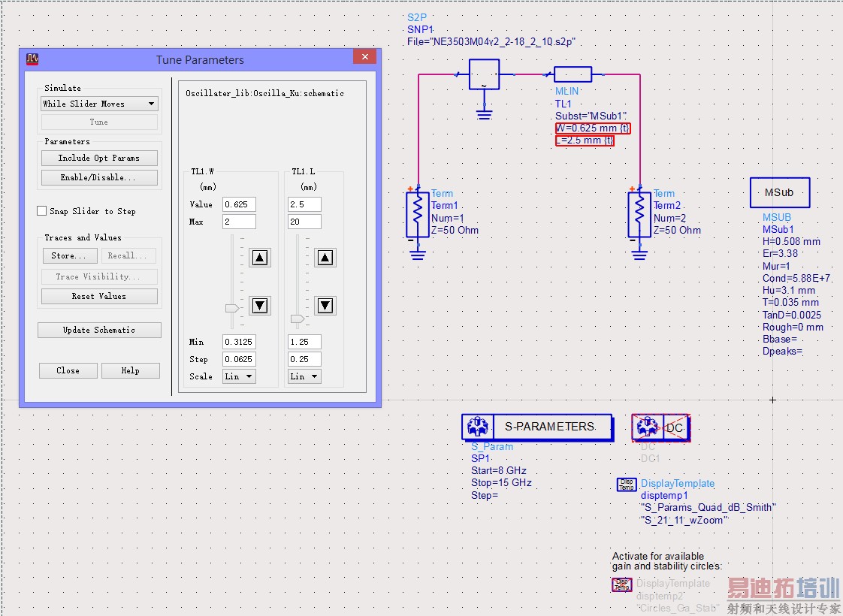Click the TL1.W slider handle
This screenshot has height=616, width=843.
(232, 308)
